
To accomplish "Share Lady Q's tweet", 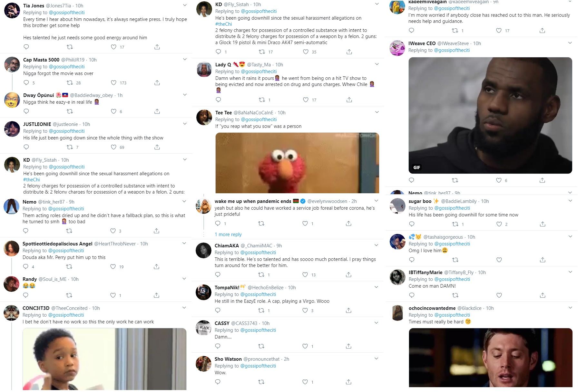I will tap(349, 100).
